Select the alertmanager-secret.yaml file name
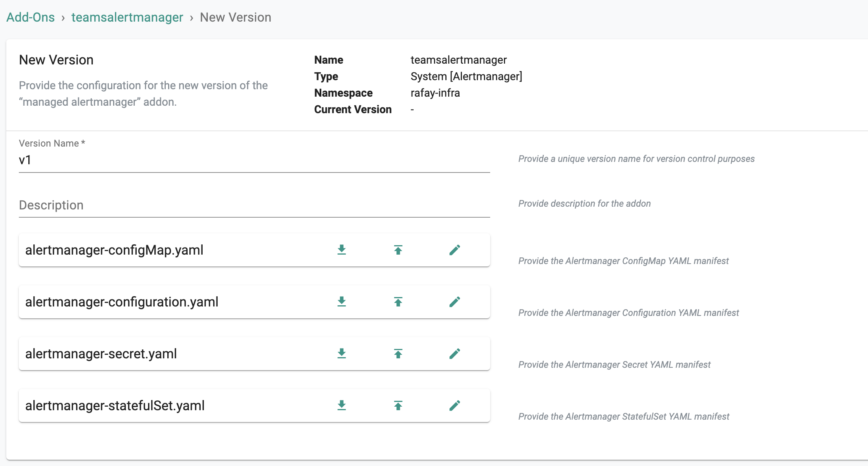Image resolution: width=868 pixels, height=466 pixels. point(101,354)
